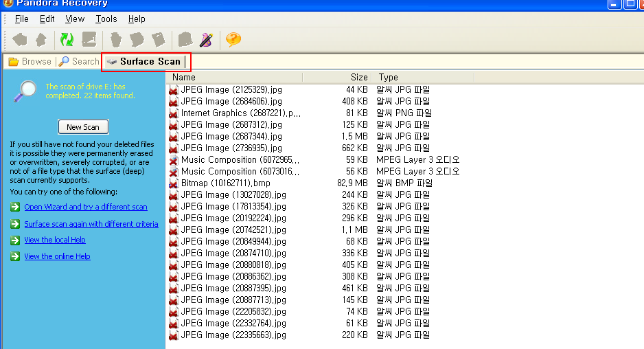Open View the local Help link
This screenshot has height=349, width=644.
pos(55,240)
